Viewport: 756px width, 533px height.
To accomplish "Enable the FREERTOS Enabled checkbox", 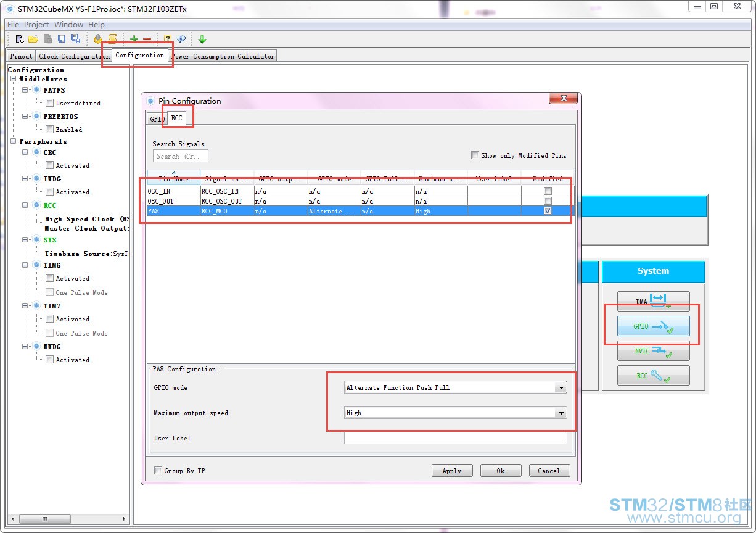I will [x=49, y=130].
